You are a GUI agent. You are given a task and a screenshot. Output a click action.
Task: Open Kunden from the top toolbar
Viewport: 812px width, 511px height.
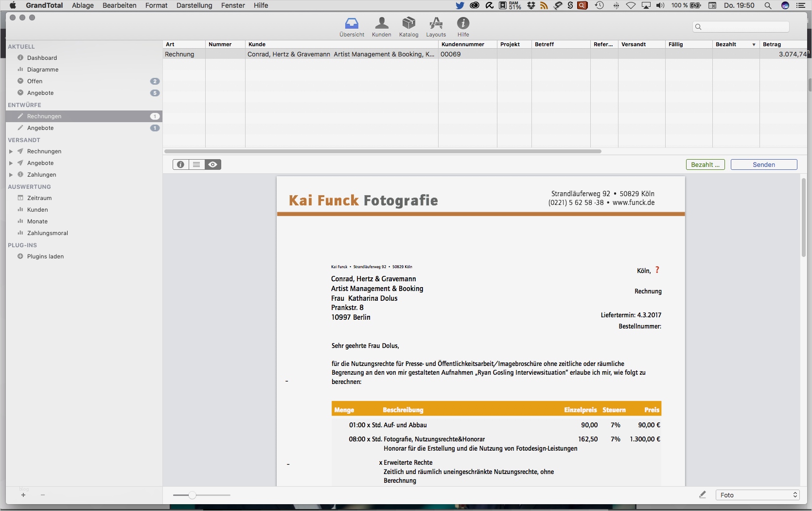coord(382,27)
